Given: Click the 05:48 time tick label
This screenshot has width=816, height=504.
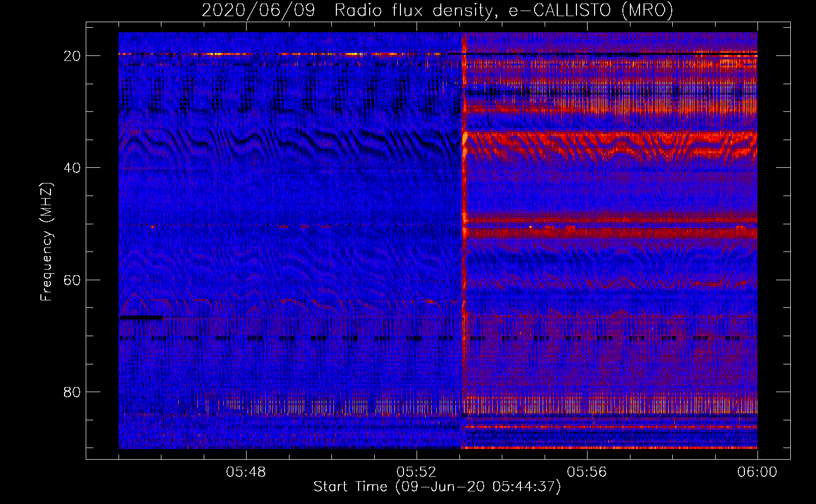Looking at the screenshot, I should [246, 472].
